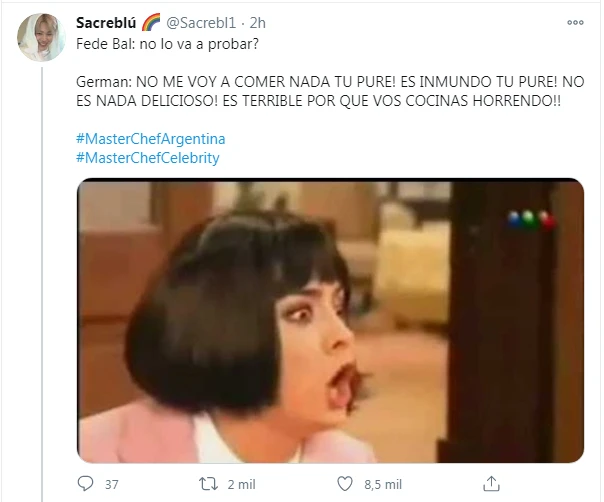This screenshot has width=604, height=502.
Task: Open the #MasterChefArgentina hashtag
Action: click(151, 139)
